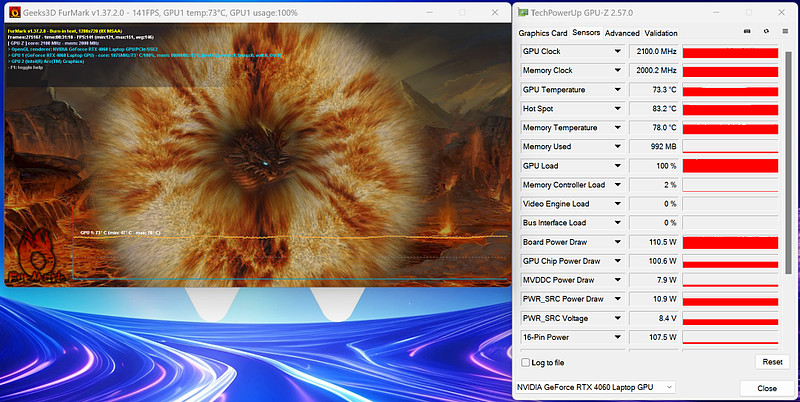The width and height of the screenshot is (800, 402).
Task: Minimize the FurMark window
Action: [x=430, y=13]
